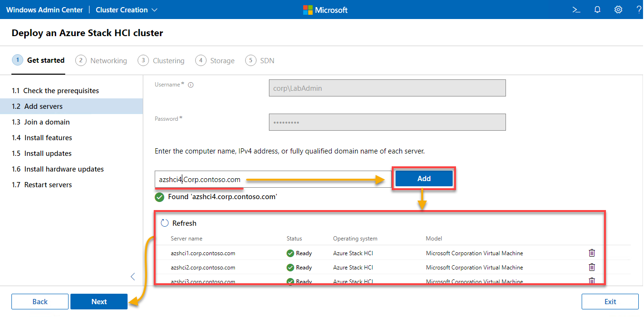Screen dimensions: 644x317
Task: Select row azshci1.corp.contoso.com
Action: coord(393,253)
